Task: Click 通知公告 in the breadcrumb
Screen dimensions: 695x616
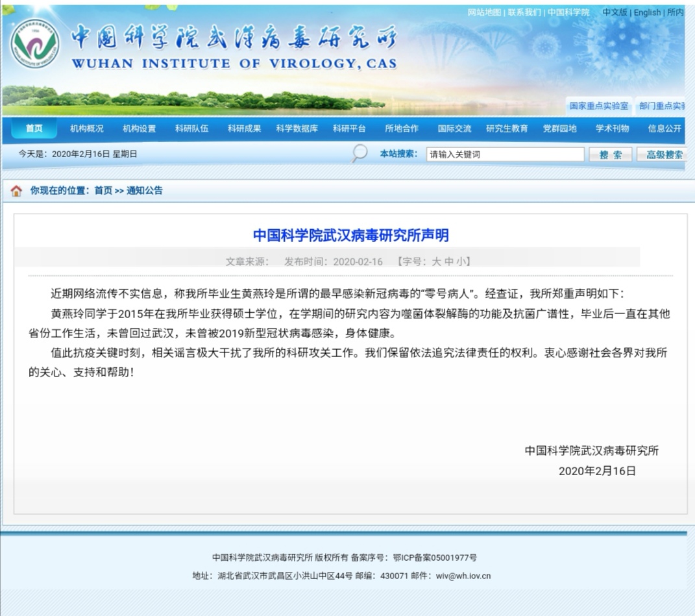Action: point(145,191)
